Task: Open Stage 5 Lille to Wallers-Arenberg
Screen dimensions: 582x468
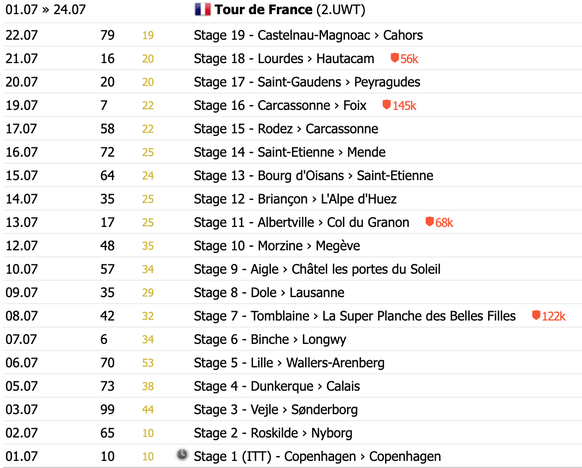Action: point(289,363)
